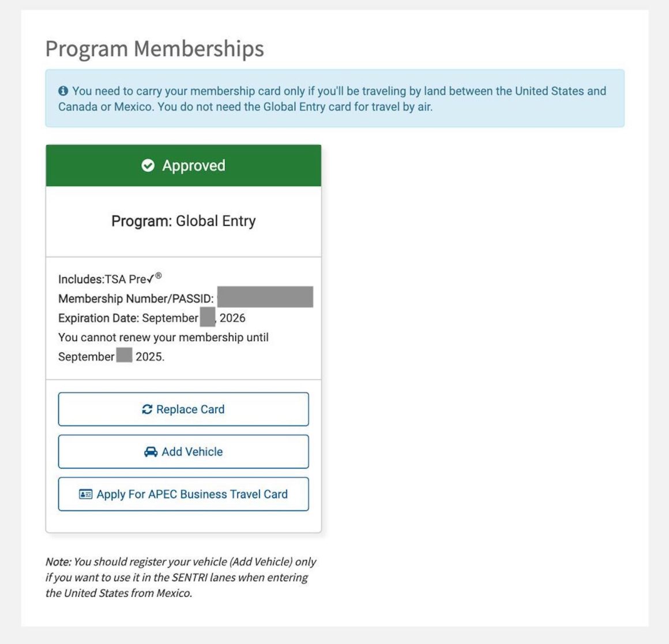Click the redacted PASSID number box

coord(265,297)
